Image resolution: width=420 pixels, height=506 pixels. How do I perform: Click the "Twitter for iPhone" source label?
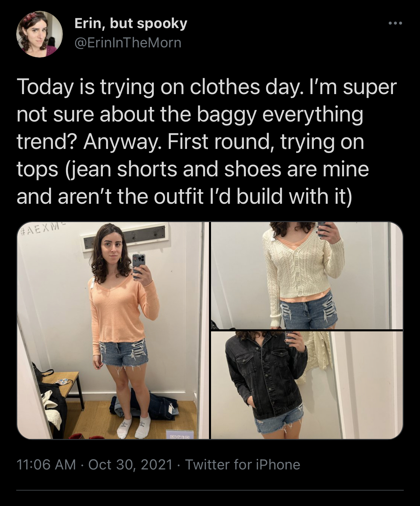coord(242,464)
